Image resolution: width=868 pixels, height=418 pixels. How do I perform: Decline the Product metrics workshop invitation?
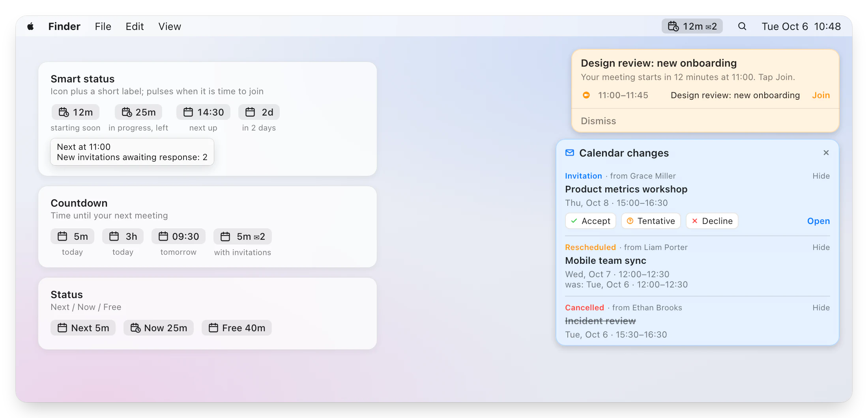pyautogui.click(x=712, y=221)
